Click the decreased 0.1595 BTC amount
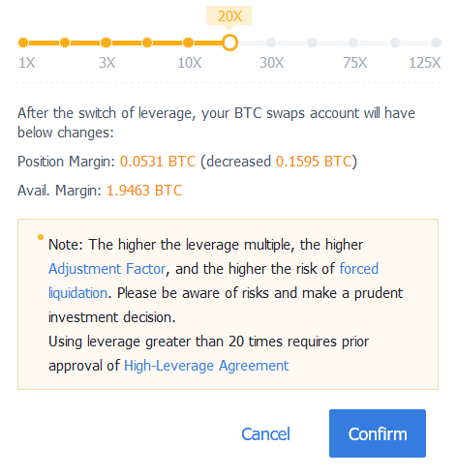The width and height of the screenshot is (457, 476). pyautogui.click(x=314, y=162)
